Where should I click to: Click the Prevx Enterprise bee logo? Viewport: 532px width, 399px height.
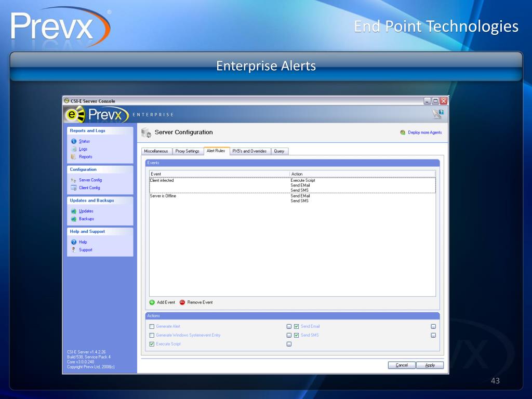(75, 114)
